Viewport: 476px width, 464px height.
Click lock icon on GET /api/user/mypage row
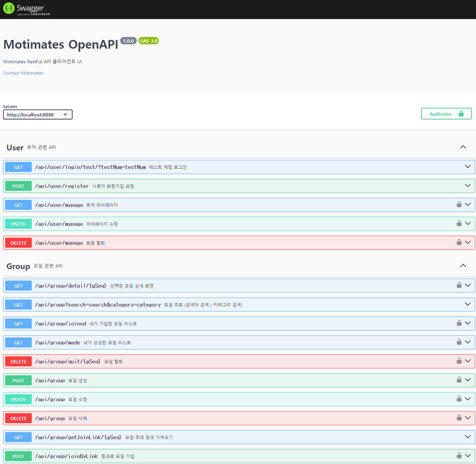tap(459, 204)
